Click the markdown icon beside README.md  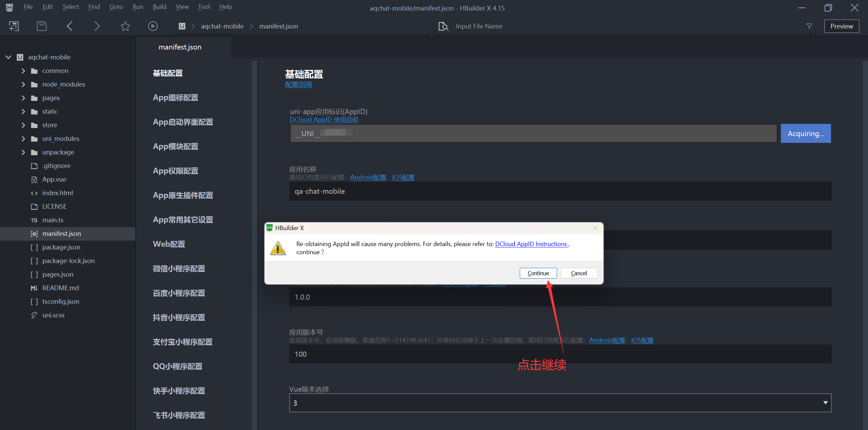[x=34, y=288]
